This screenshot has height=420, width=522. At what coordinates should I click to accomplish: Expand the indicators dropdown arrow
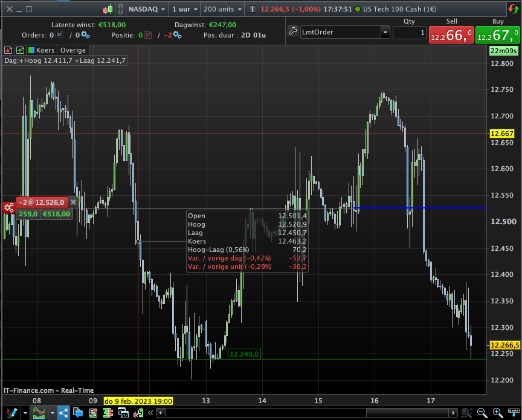point(53,413)
